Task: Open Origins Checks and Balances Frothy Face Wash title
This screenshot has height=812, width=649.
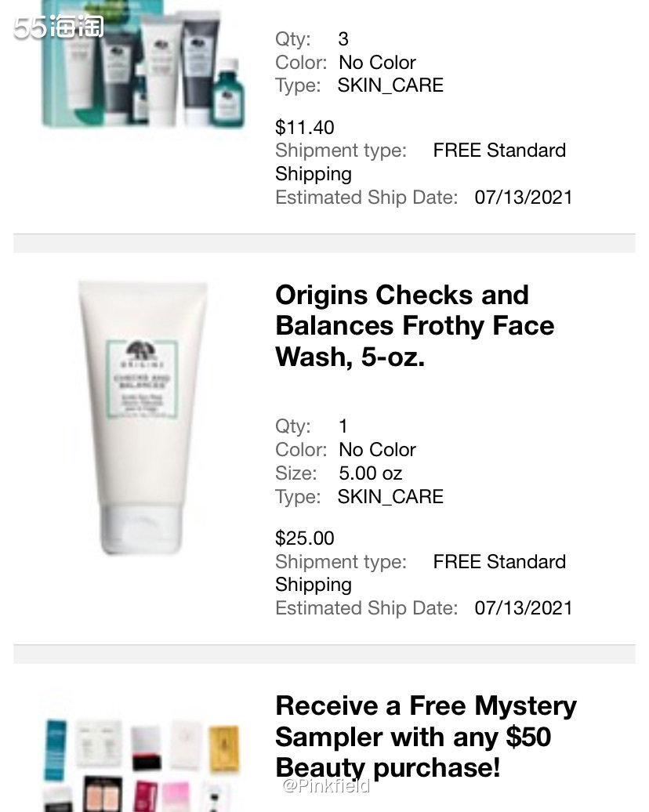Action: click(415, 326)
